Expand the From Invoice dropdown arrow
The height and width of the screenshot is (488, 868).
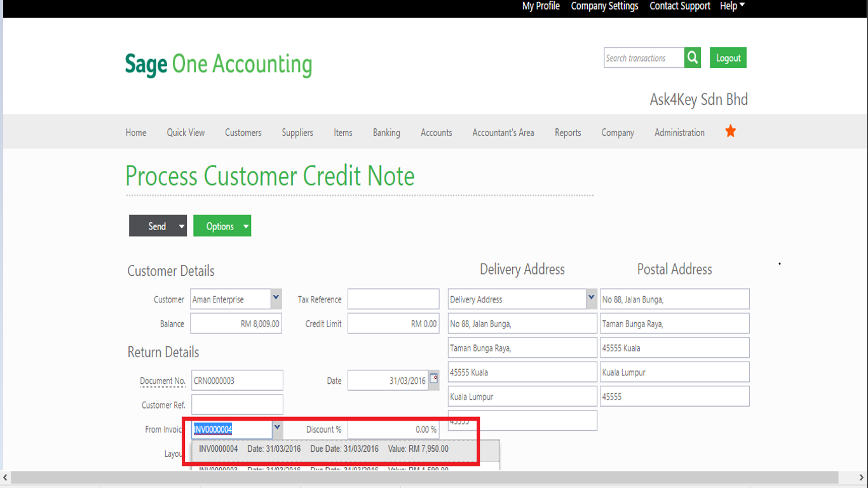point(277,428)
